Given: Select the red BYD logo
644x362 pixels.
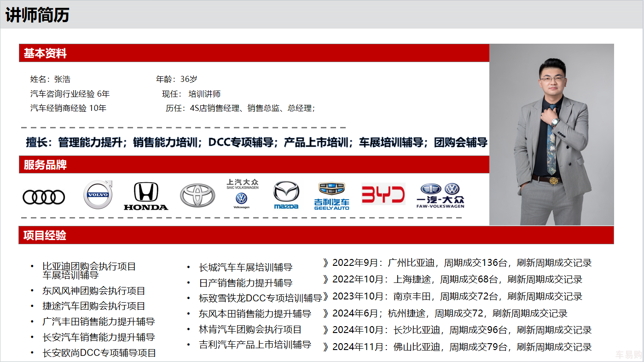Looking at the screenshot, I should click(x=383, y=194).
